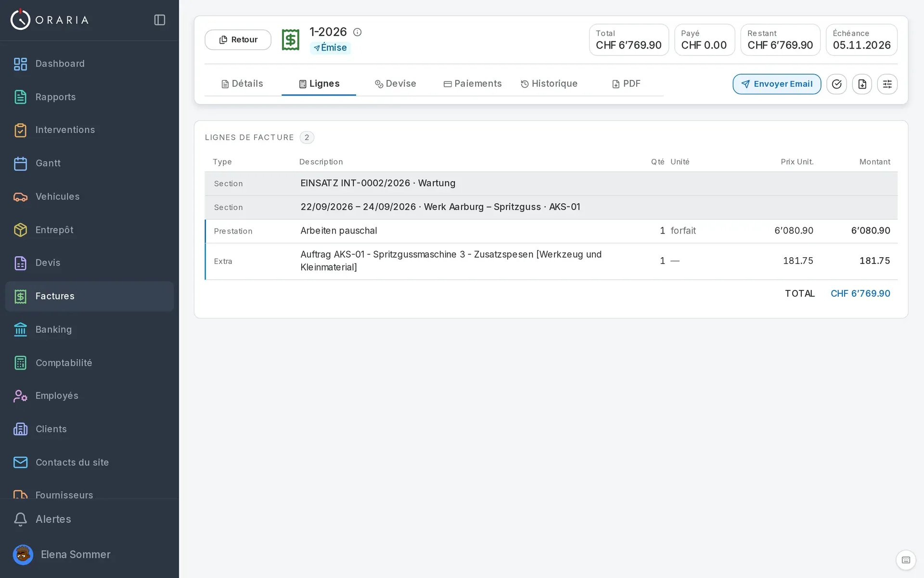Select the Arbeiten pauschal invoice line

551,231
